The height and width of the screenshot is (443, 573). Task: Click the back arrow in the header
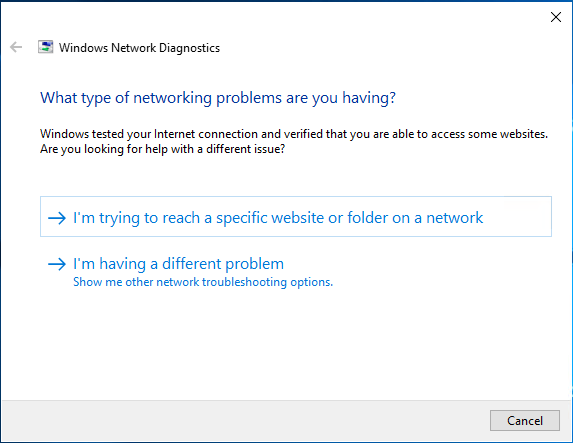point(16,47)
